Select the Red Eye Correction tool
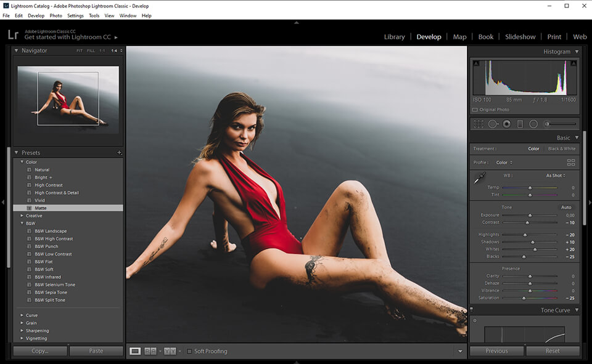 (506, 124)
